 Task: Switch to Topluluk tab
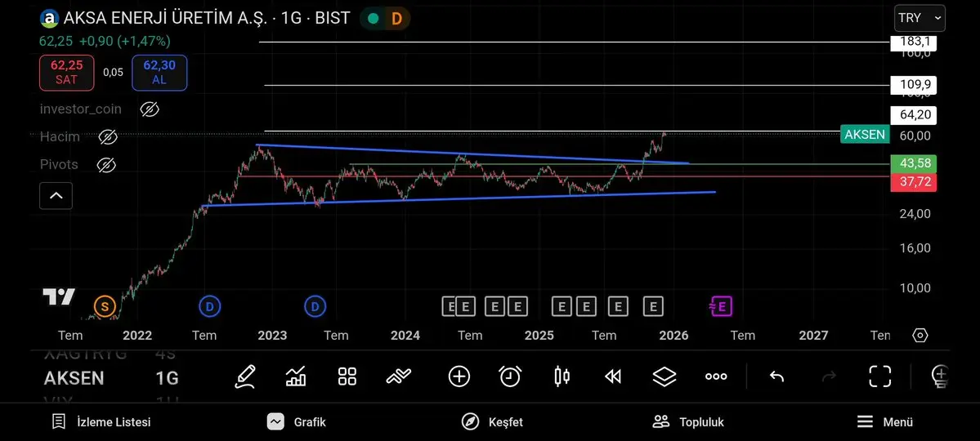point(687,422)
